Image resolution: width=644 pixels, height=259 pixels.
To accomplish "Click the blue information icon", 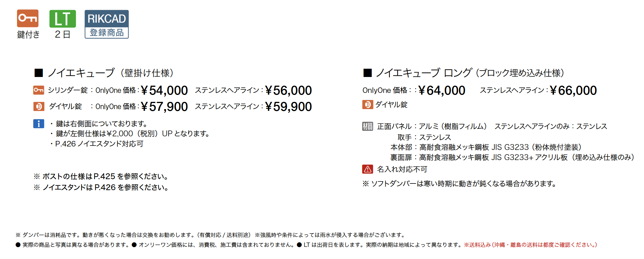I will point(39,124).
